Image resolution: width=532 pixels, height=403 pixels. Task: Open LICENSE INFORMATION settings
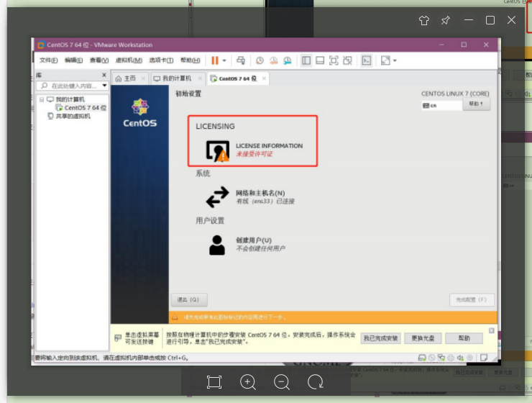coord(254,150)
